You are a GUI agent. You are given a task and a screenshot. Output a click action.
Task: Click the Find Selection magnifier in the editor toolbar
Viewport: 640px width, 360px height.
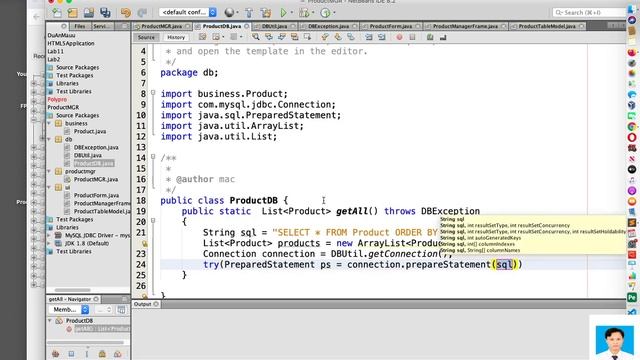click(256, 37)
